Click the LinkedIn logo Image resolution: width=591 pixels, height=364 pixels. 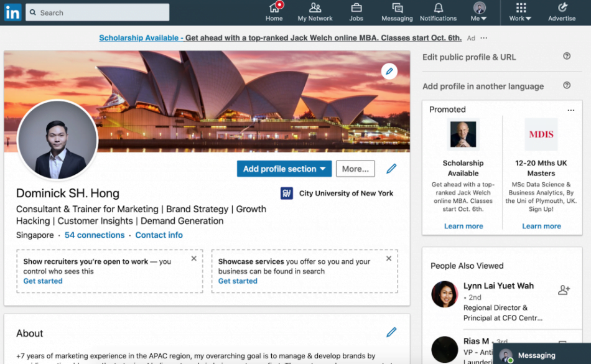[12, 12]
